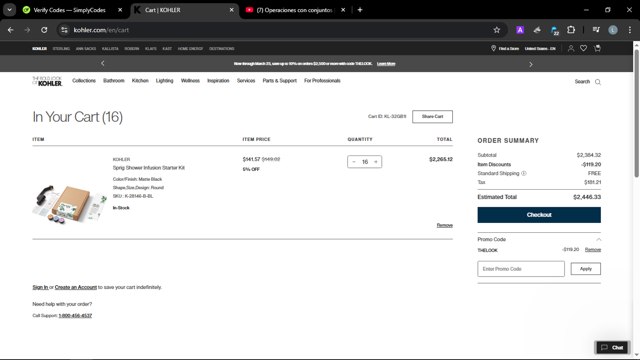The image size is (640, 360).
Task: Bookmark this page with the star icon
Action: [497, 30]
